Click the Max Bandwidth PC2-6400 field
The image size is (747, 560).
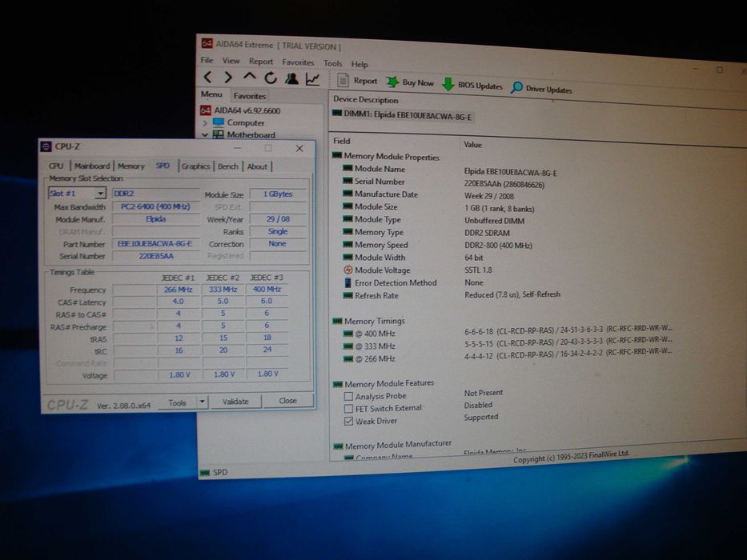155,206
